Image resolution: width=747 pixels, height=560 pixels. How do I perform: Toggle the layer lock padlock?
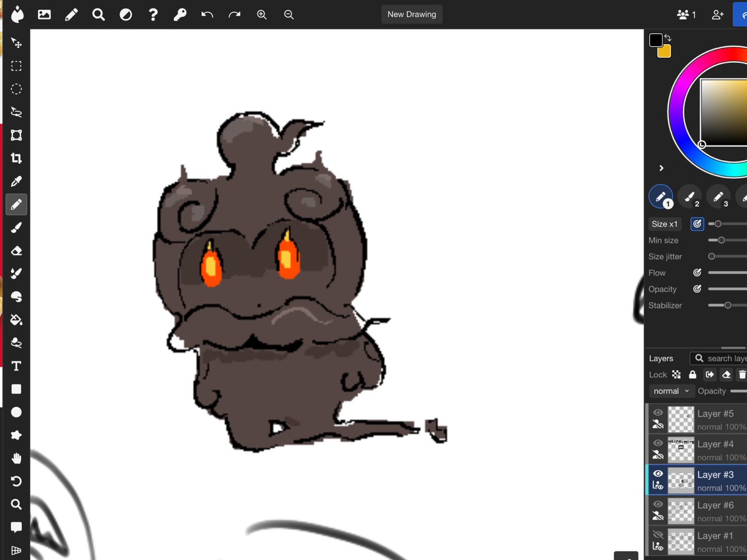click(693, 375)
